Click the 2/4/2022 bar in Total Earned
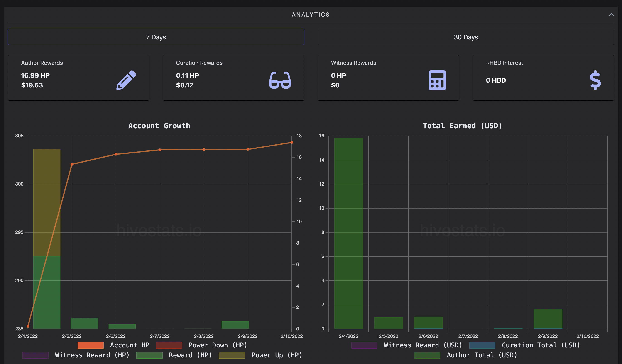 (348, 233)
